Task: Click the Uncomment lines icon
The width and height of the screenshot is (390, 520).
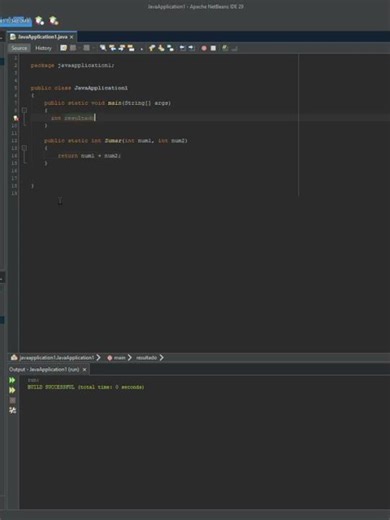Action: click(x=235, y=49)
